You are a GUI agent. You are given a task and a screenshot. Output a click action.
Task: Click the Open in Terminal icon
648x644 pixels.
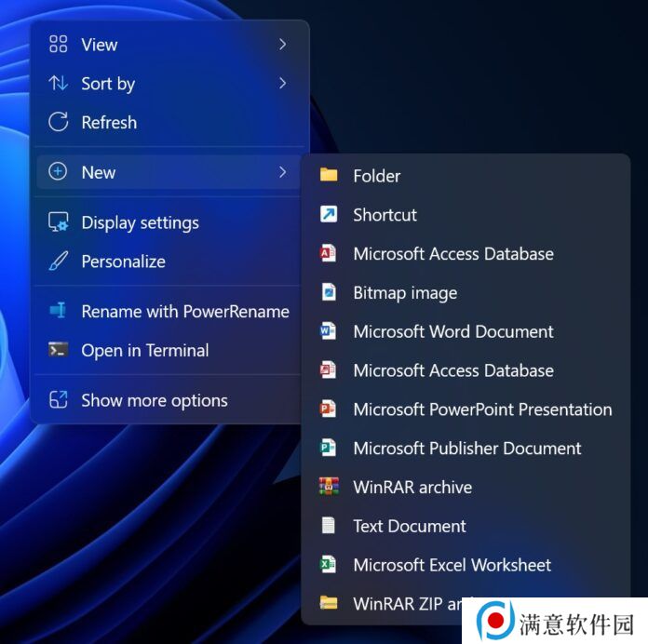click(x=58, y=350)
